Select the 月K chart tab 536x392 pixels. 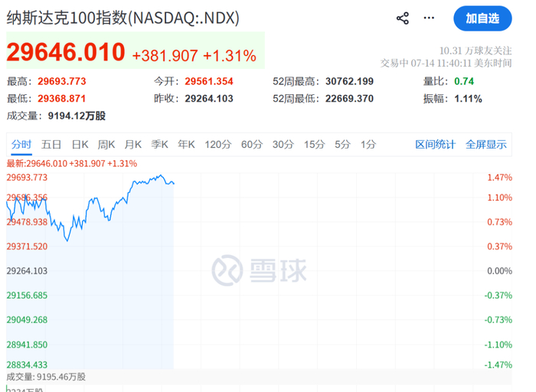pos(133,145)
